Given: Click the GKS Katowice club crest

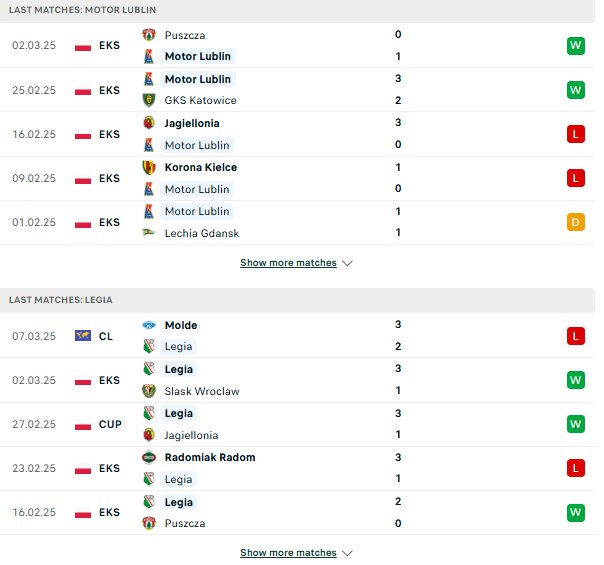Looking at the screenshot, I should tap(149, 100).
